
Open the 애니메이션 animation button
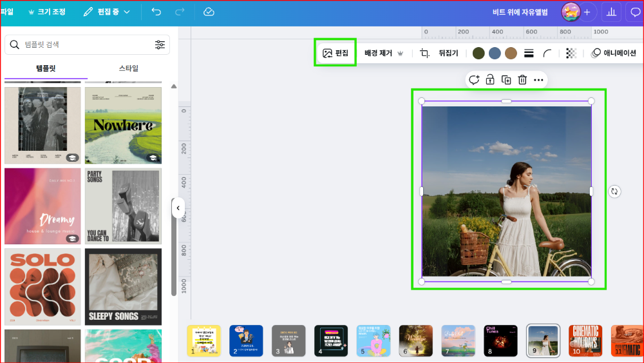pos(613,53)
